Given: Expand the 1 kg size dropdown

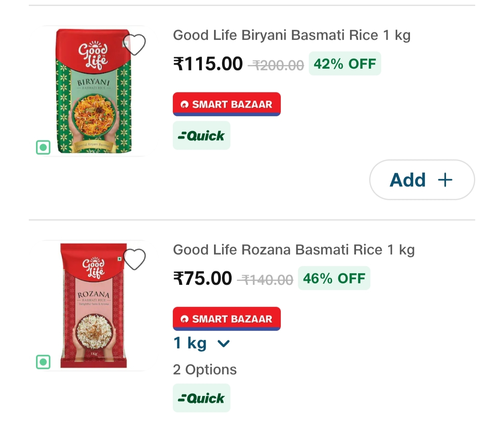Looking at the screenshot, I should pos(202,343).
